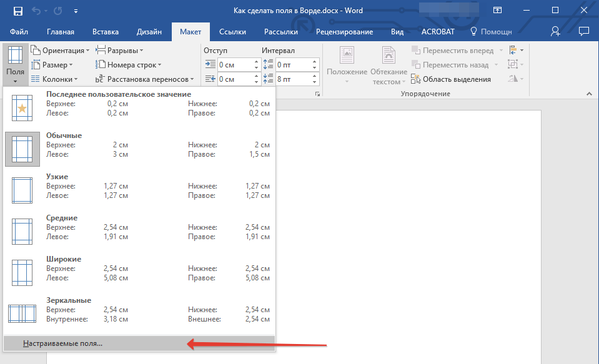The height and width of the screenshot is (364, 599).
Task: Expand the Размер page size dropdown
Action: pos(52,65)
